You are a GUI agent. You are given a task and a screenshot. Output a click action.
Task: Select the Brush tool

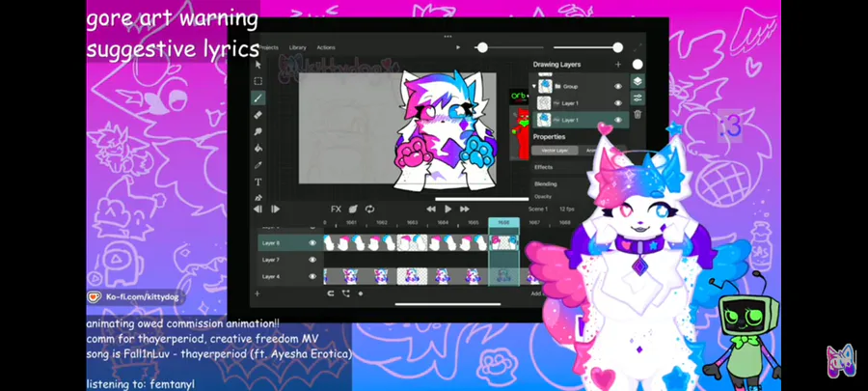click(x=258, y=98)
